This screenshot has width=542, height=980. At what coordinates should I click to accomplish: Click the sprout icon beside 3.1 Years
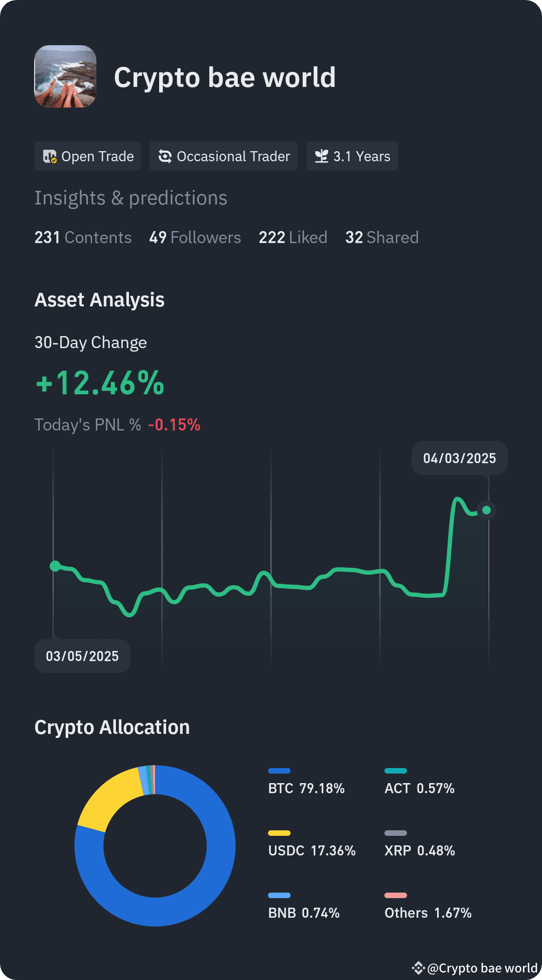coord(321,157)
